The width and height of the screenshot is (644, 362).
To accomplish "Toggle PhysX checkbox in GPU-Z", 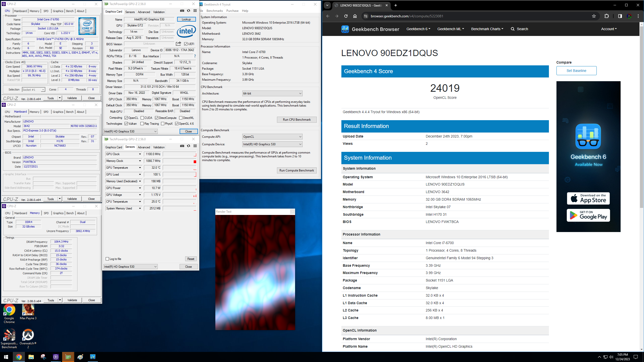I will click(x=163, y=124).
